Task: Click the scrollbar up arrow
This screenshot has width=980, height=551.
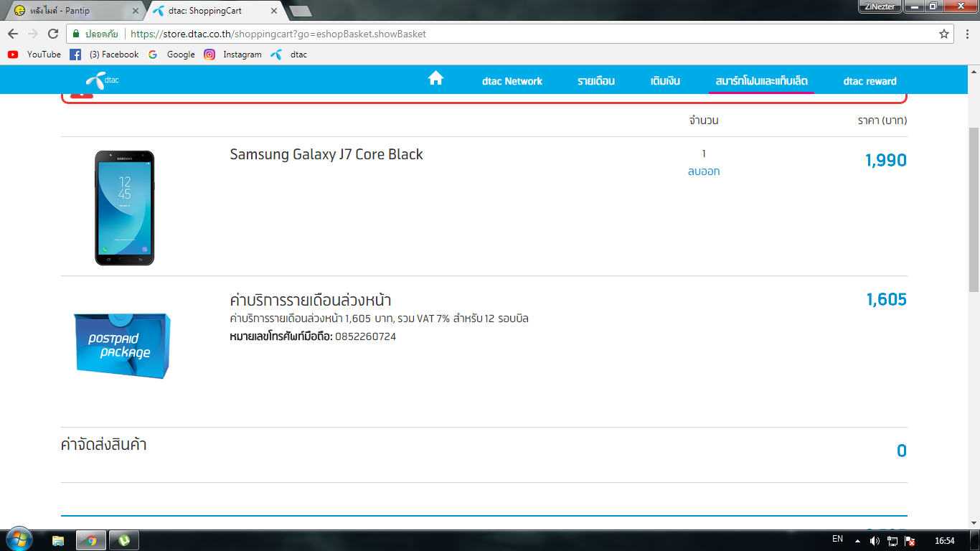Action: (974, 70)
